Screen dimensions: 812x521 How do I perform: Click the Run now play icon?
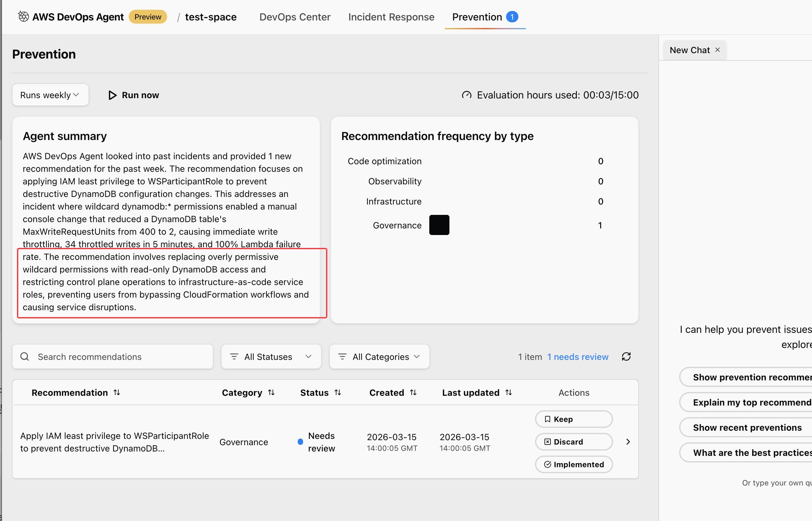tap(112, 95)
